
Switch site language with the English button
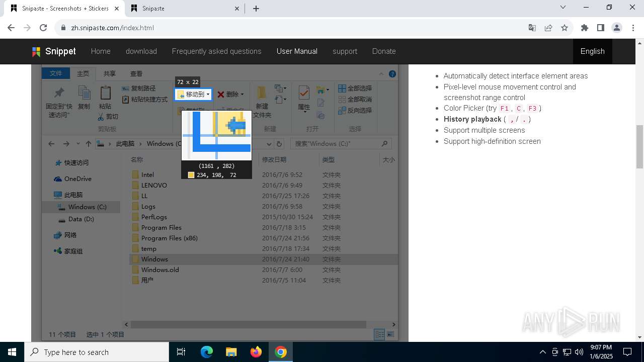pos(593,51)
